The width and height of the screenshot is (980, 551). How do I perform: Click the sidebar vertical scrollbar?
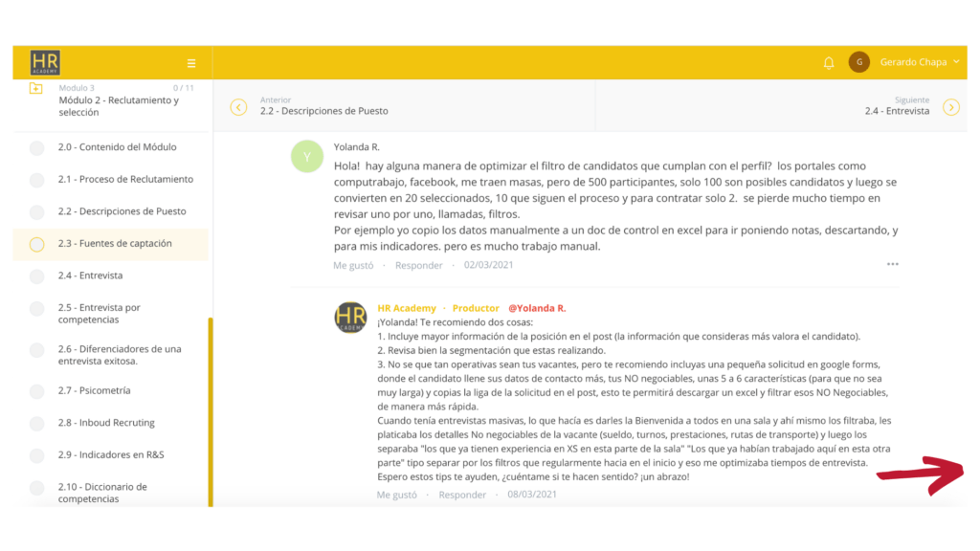(211, 412)
